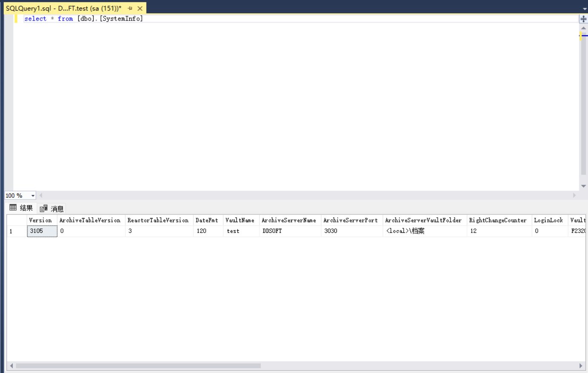The width and height of the screenshot is (588, 373).
Task: Click the ArchiveServerPort column header
Action: click(352, 220)
